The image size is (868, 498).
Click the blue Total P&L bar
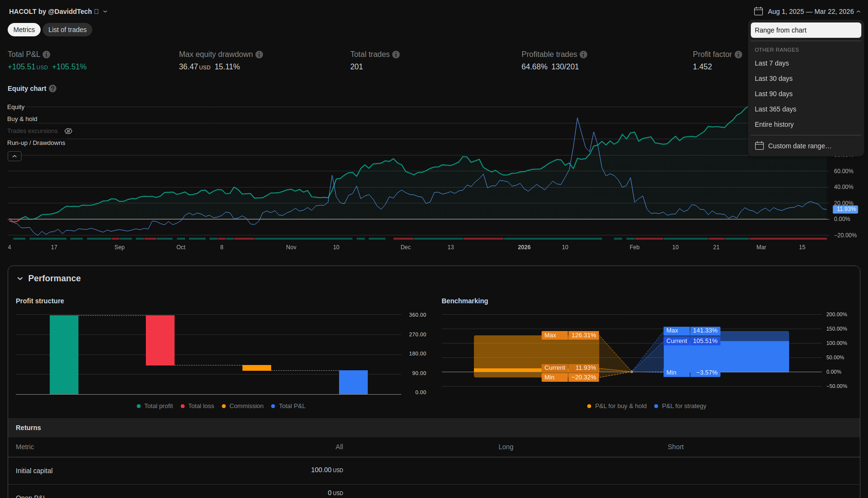coord(353,382)
